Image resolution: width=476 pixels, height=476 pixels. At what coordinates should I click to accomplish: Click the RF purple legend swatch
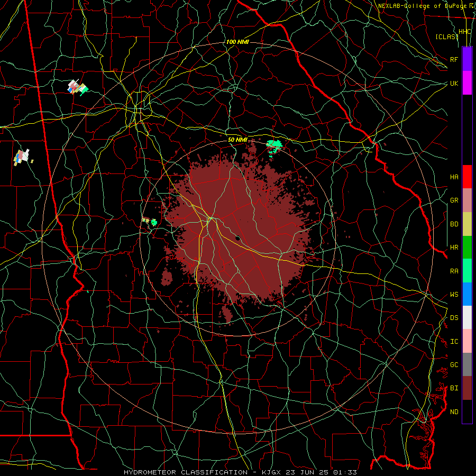[467, 59]
